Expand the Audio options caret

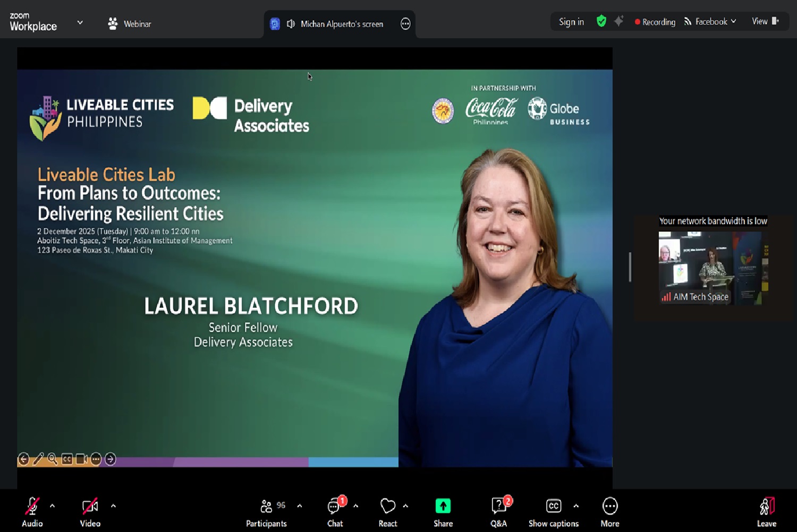click(x=52, y=506)
